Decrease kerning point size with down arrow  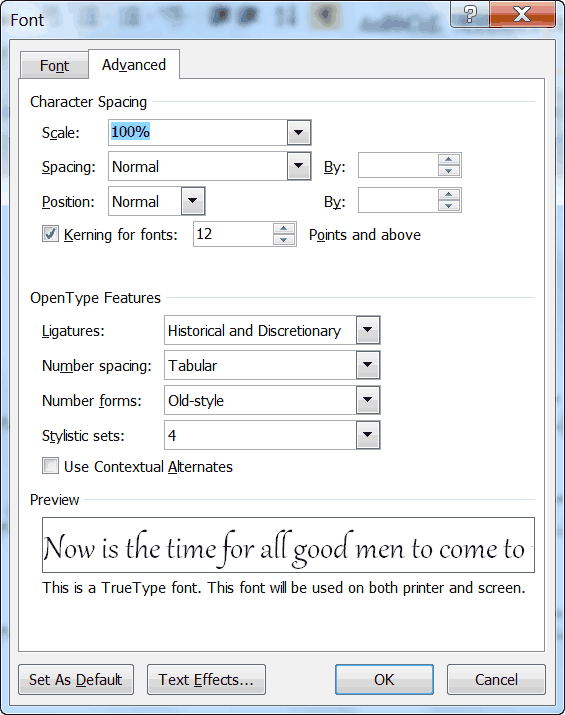coord(284,240)
